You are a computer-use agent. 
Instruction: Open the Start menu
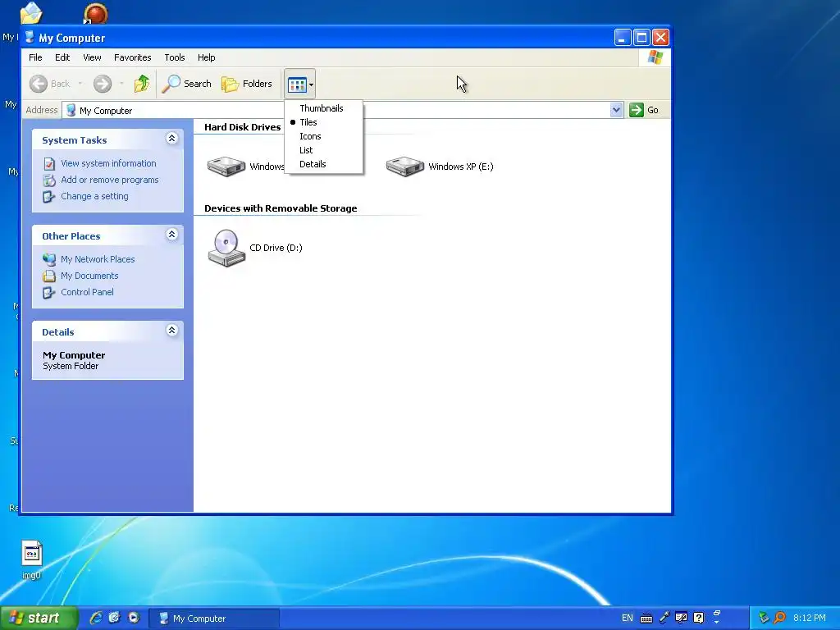(x=39, y=619)
